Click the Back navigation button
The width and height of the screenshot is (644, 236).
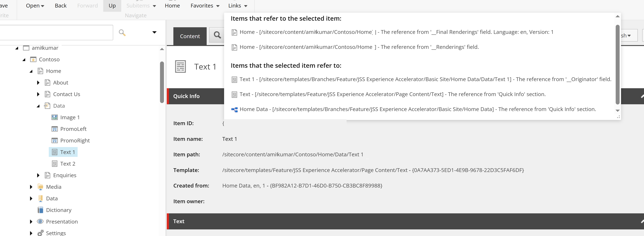coord(61,6)
